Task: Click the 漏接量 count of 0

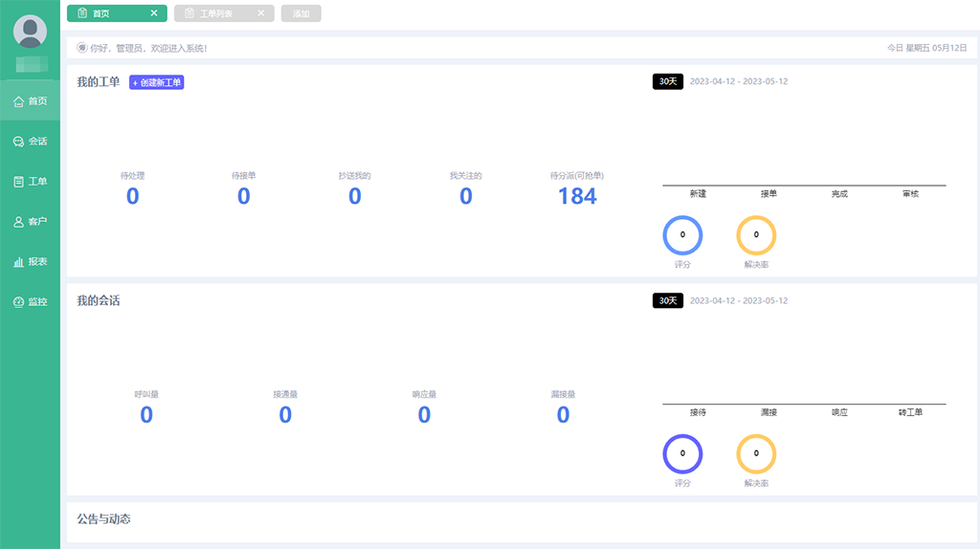Action: coord(563,415)
